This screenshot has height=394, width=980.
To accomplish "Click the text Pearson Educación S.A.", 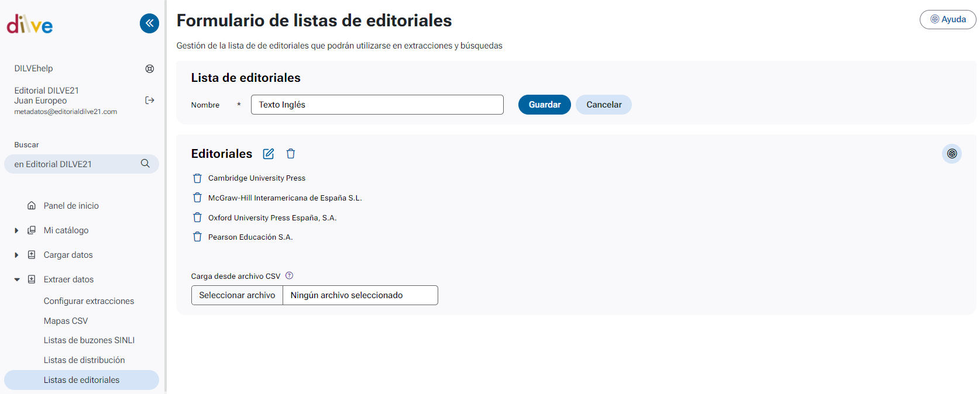I will pyautogui.click(x=250, y=237).
